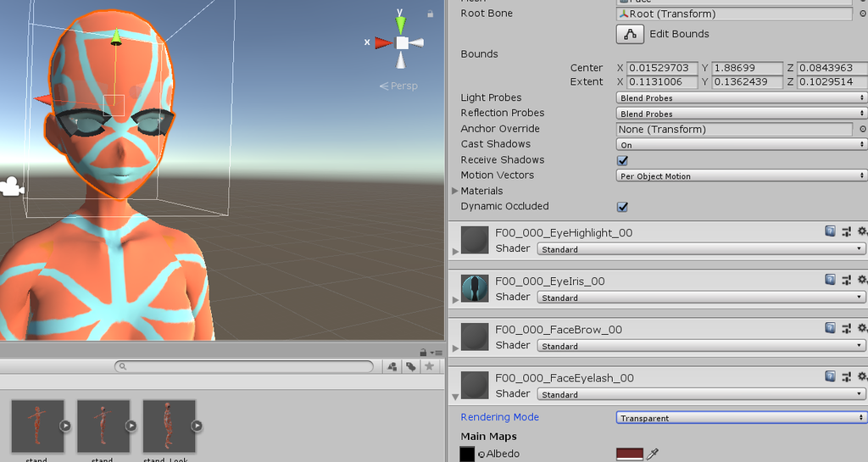Toggle the Project panel lock icon
The height and width of the screenshot is (462, 868).
tap(423, 353)
